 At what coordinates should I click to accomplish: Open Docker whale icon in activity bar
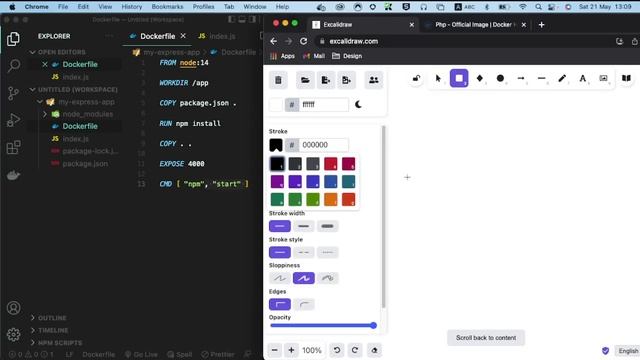13,175
